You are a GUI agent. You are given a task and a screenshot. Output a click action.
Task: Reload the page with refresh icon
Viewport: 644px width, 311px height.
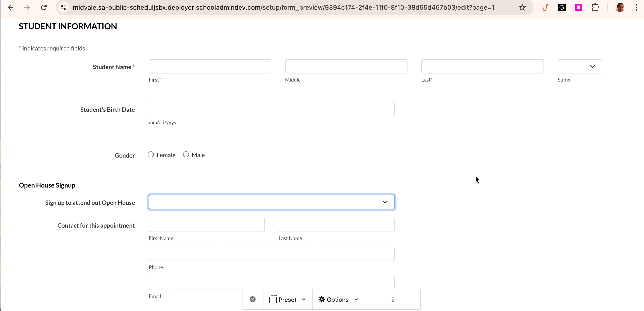click(44, 8)
